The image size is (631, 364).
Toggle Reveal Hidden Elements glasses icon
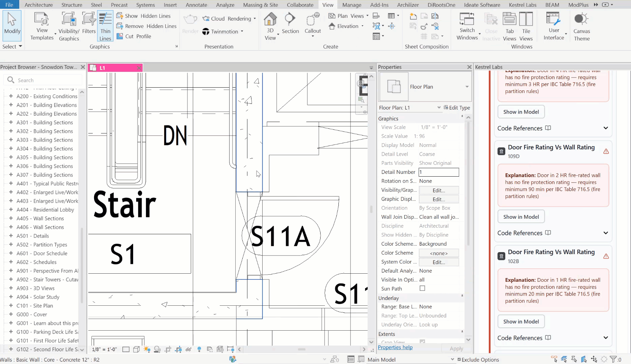pyautogui.click(x=188, y=350)
